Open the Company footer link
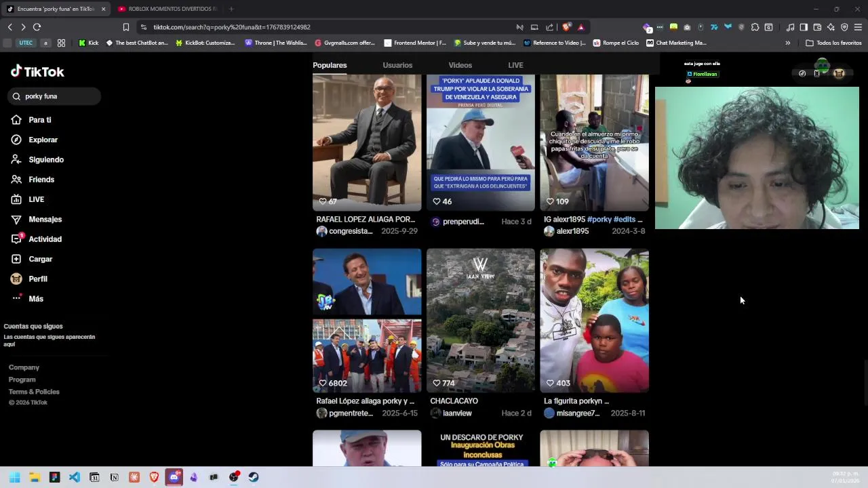This screenshot has height=488, width=868. [x=24, y=367]
